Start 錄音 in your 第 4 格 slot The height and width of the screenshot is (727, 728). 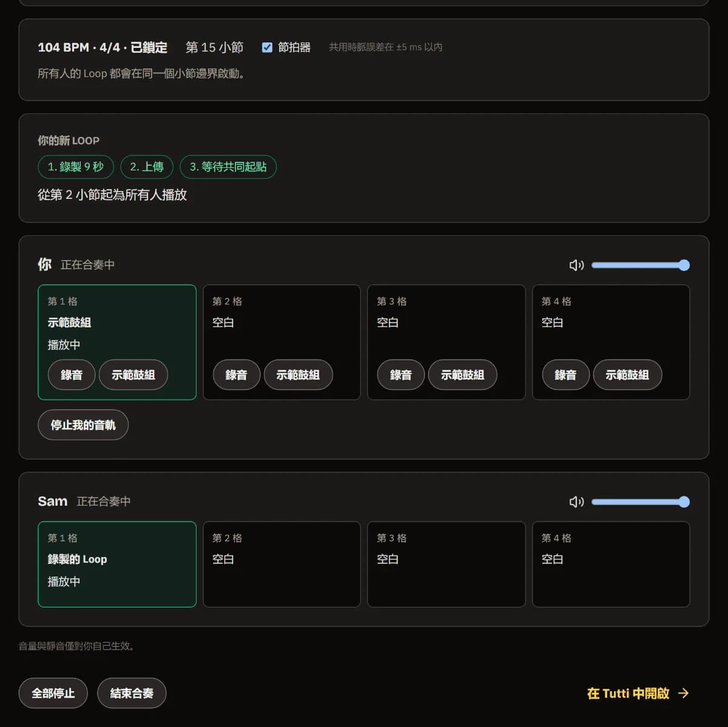(x=565, y=375)
